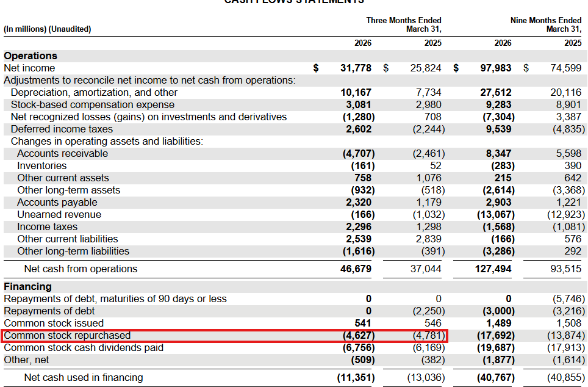The width and height of the screenshot is (588, 387).
Task: Click Net cash used in financing label
Action: 84,377
